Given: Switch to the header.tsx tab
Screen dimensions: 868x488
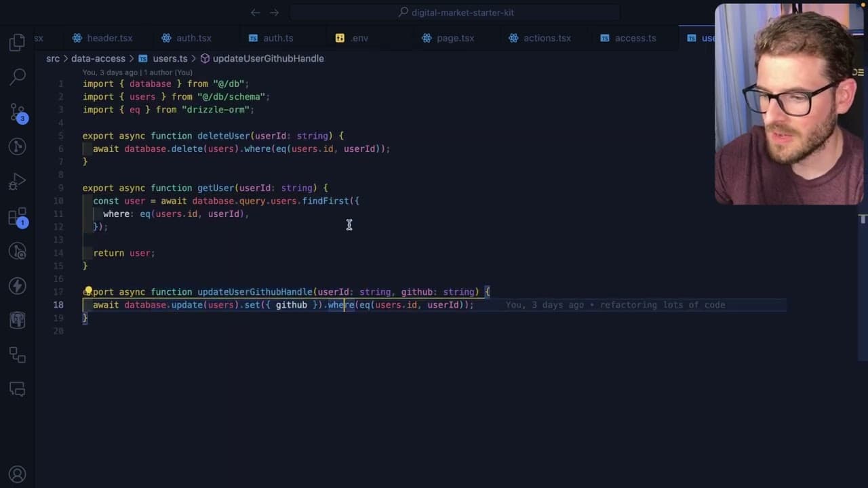Looking at the screenshot, I should [102, 38].
